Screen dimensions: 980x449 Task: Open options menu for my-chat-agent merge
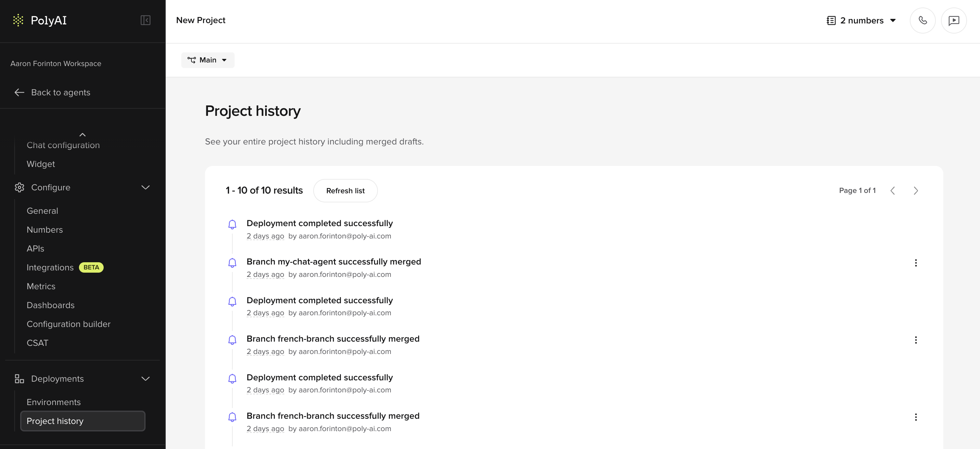916,263
